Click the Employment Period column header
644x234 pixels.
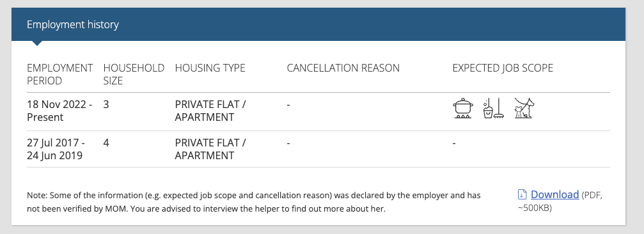click(x=60, y=74)
